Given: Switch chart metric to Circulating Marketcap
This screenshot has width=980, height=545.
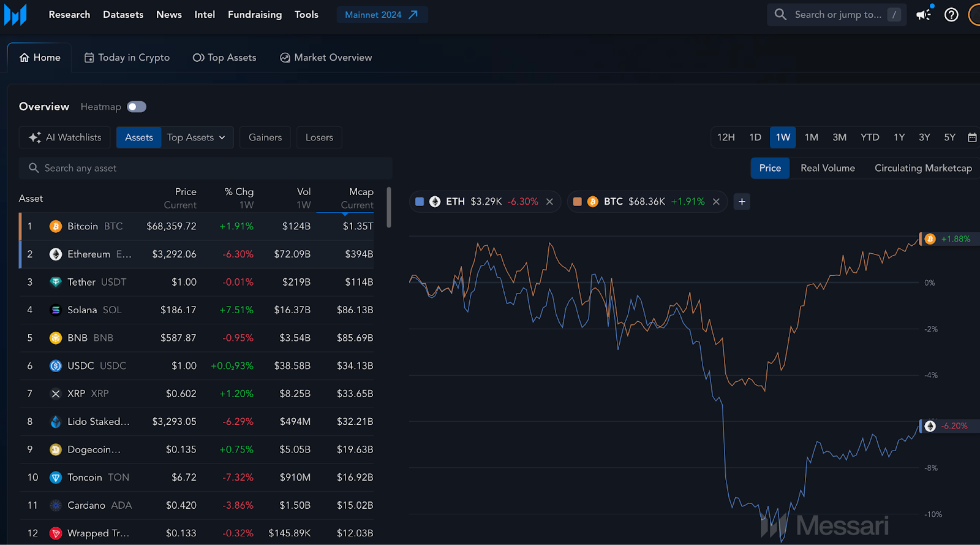Looking at the screenshot, I should pyautogui.click(x=923, y=168).
